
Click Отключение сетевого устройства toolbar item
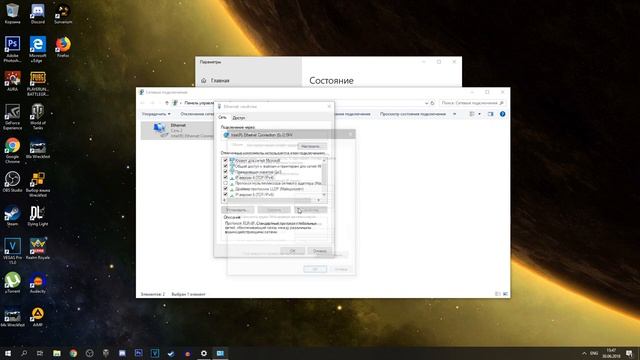197,114
